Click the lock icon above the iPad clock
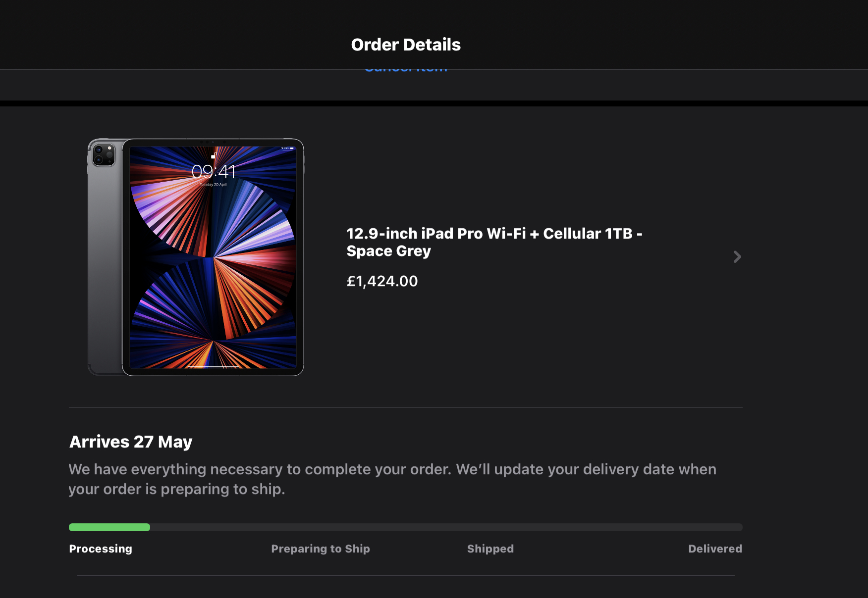 (214, 156)
